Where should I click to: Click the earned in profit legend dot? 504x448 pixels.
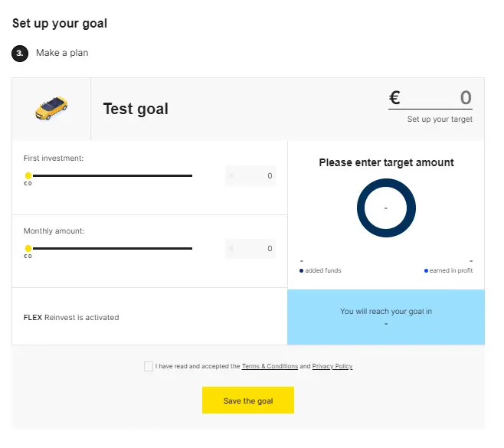(x=426, y=270)
